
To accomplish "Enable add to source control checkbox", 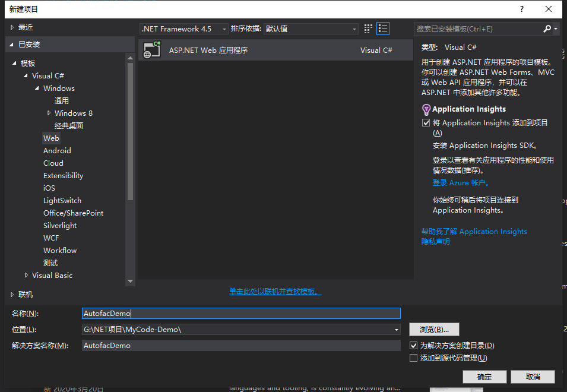I will coord(414,358).
